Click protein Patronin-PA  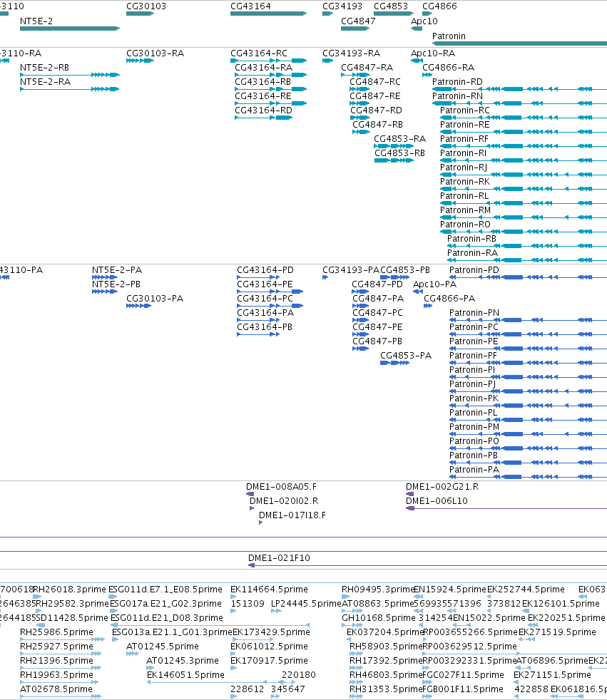pyautogui.click(x=474, y=470)
